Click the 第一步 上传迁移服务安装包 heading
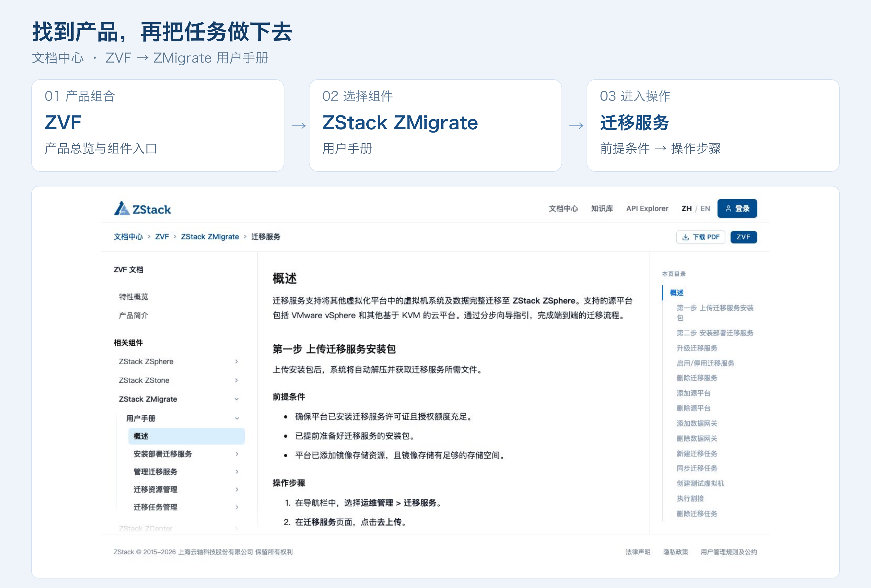871x588 pixels. [x=334, y=349]
